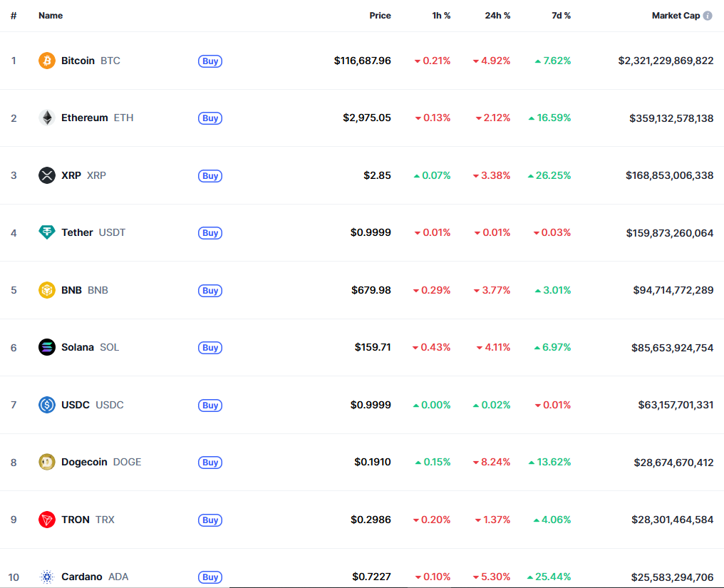
Task: Click the Ethereum diamond logo icon
Action: (x=47, y=118)
